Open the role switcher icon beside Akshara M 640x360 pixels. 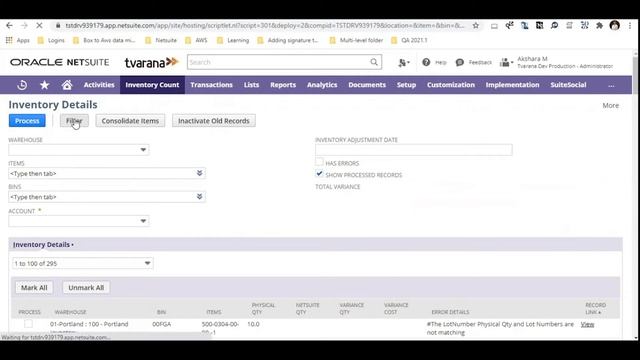click(506, 62)
